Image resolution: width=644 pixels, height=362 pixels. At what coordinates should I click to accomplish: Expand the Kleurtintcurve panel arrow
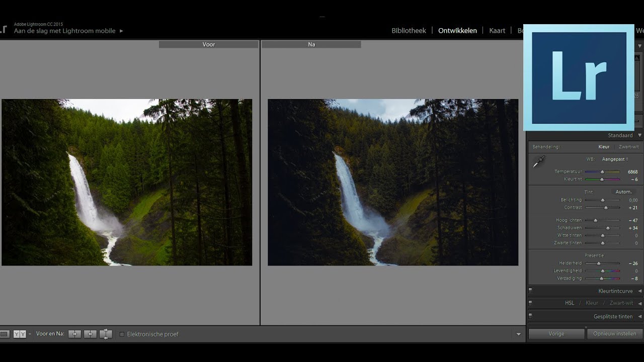point(640,291)
